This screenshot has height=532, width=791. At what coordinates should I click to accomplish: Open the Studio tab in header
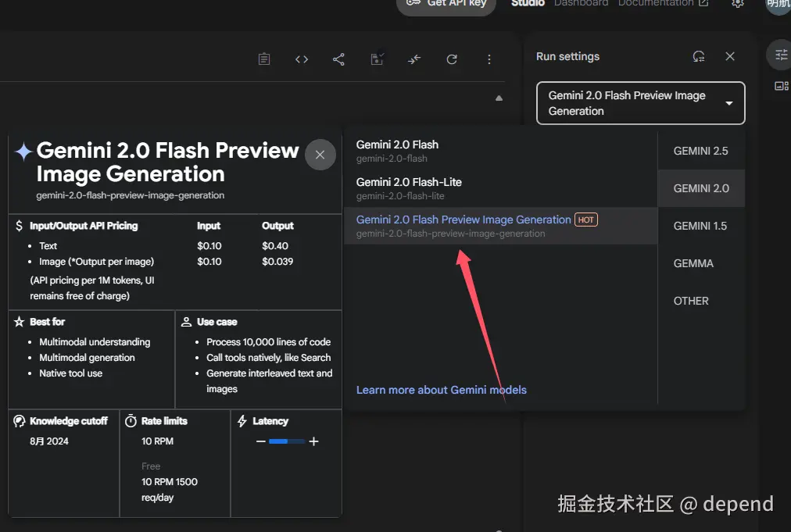pyautogui.click(x=528, y=4)
